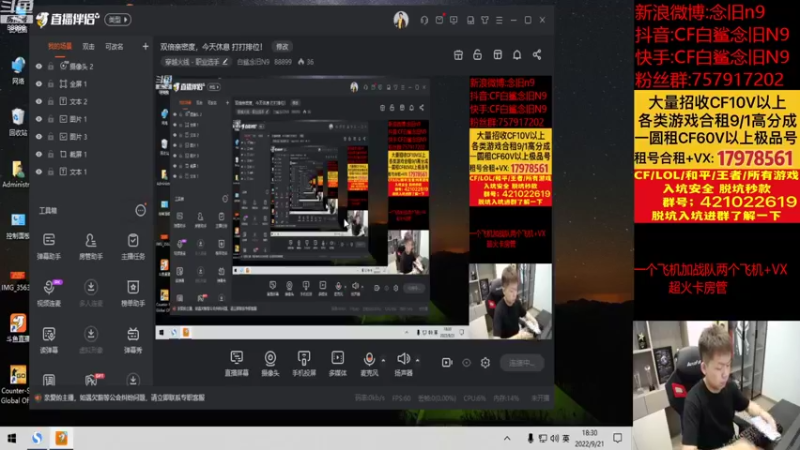
Task: Switch to the 双击 scene tab
Action: pyautogui.click(x=88, y=46)
